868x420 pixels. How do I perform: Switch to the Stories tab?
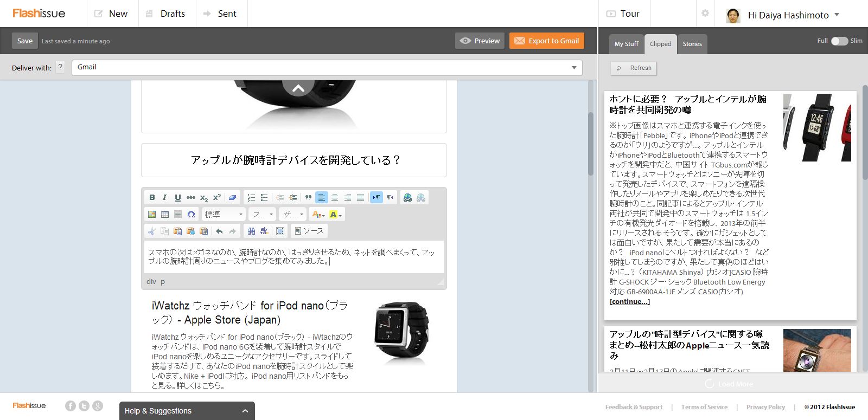click(x=692, y=44)
